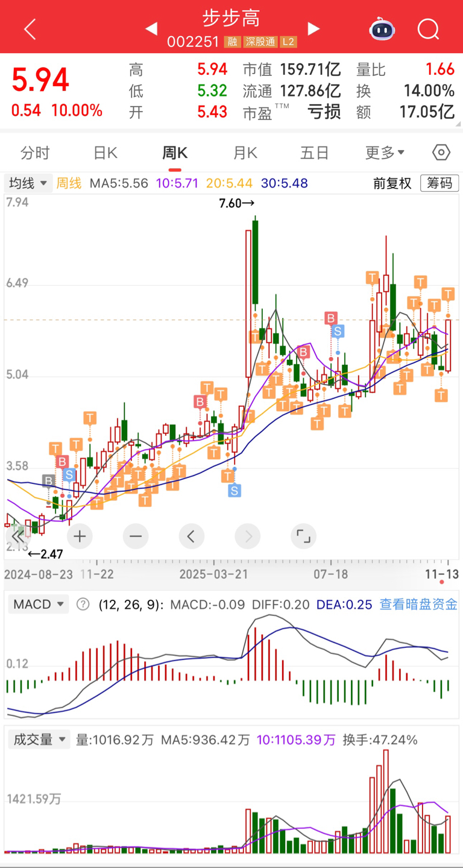Switch to 五日 tab
Screen dimensions: 463x868
[x=315, y=153]
